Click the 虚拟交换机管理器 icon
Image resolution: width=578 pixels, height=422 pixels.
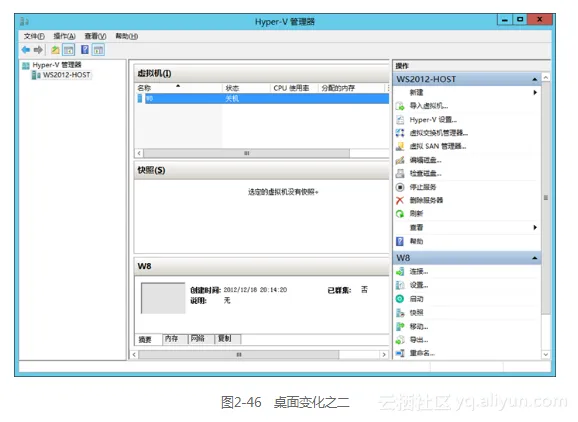pyautogui.click(x=400, y=133)
